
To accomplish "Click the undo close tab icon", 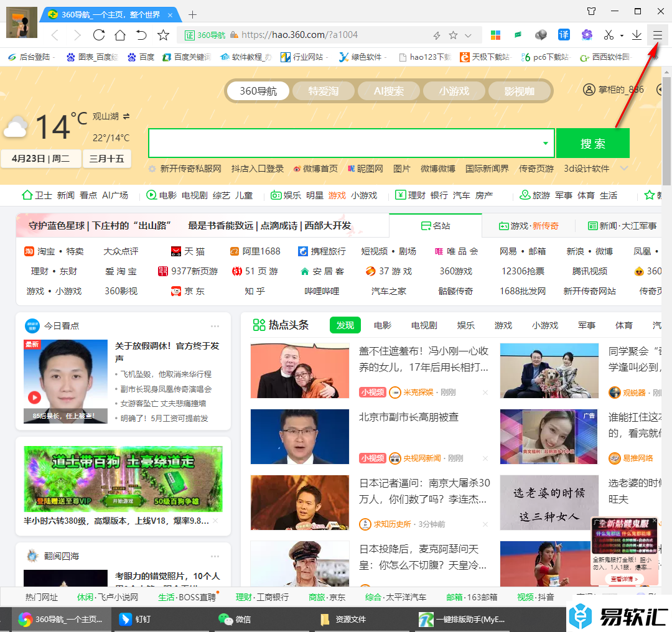I will [x=141, y=35].
